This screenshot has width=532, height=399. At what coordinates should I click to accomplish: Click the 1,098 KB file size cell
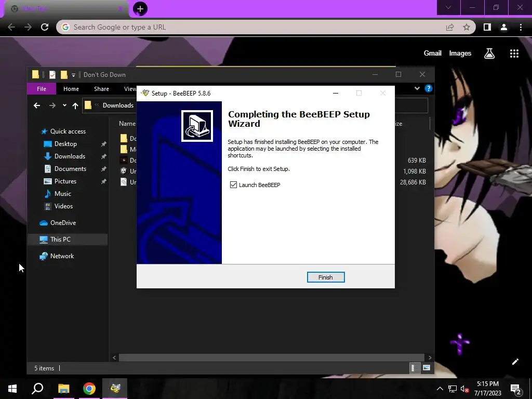pyautogui.click(x=414, y=171)
